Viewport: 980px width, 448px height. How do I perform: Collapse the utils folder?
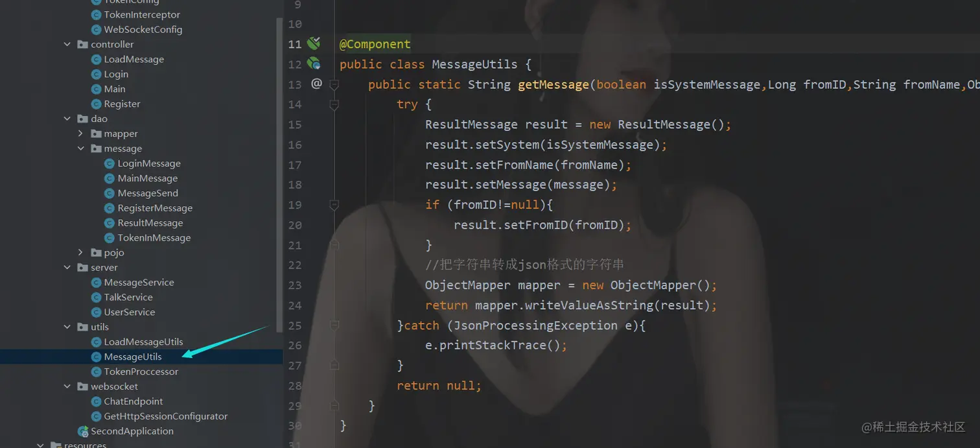(x=67, y=327)
